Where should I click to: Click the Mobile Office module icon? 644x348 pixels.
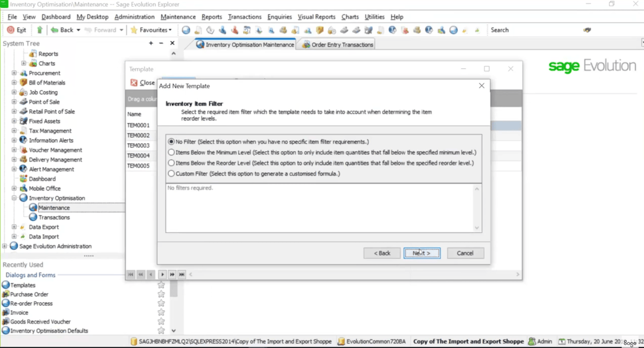pyautogui.click(x=23, y=188)
